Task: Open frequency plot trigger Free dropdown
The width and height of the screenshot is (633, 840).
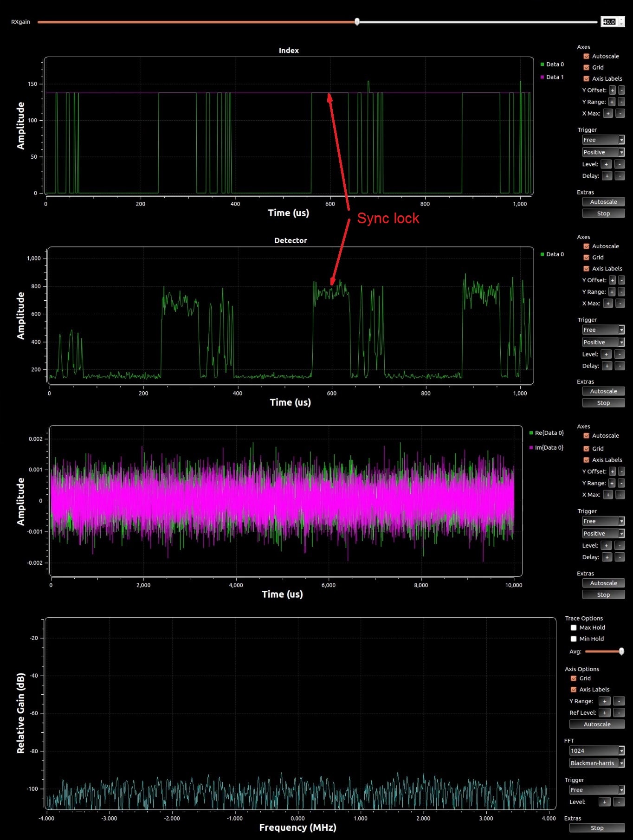Action: point(597,790)
